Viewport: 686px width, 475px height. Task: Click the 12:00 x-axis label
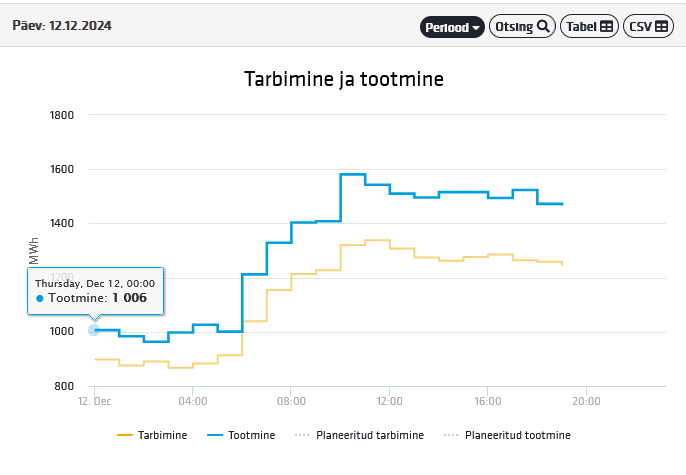389,401
